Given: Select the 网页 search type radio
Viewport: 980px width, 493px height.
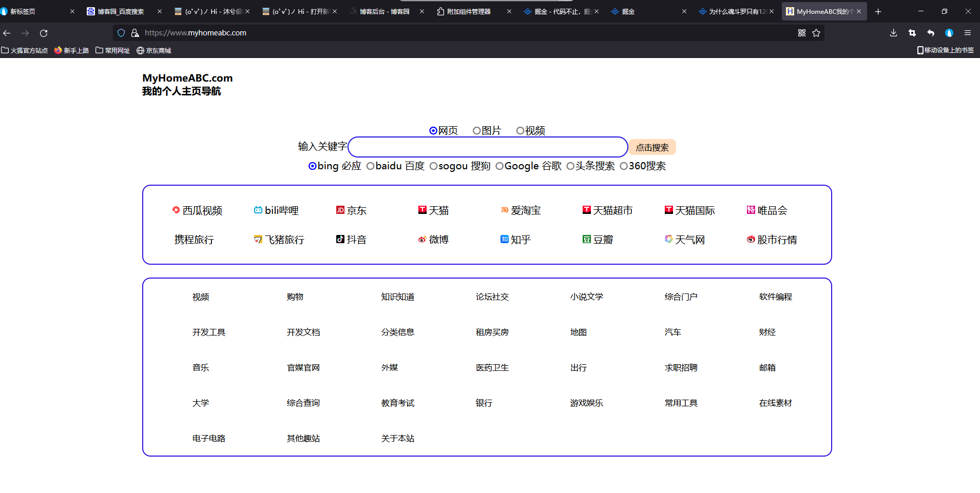Looking at the screenshot, I should (433, 131).
